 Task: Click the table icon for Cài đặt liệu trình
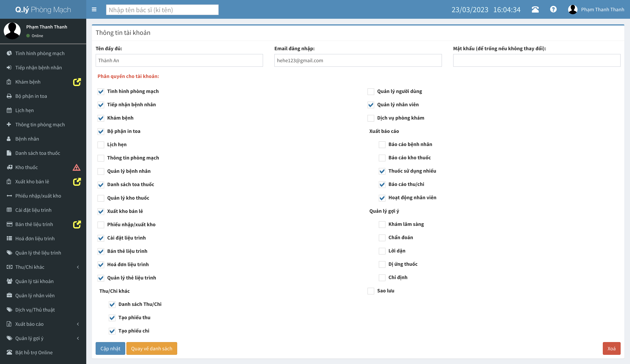(9, 210)
